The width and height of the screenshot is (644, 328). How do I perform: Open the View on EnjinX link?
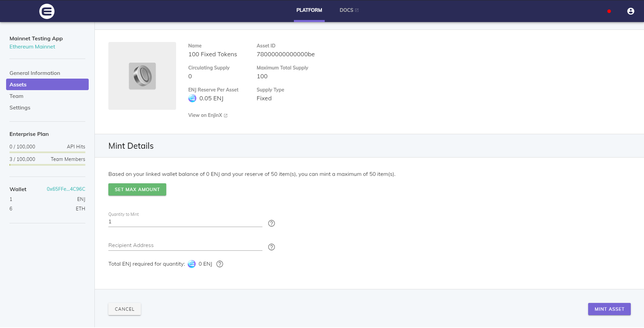(x=208, y=115)
